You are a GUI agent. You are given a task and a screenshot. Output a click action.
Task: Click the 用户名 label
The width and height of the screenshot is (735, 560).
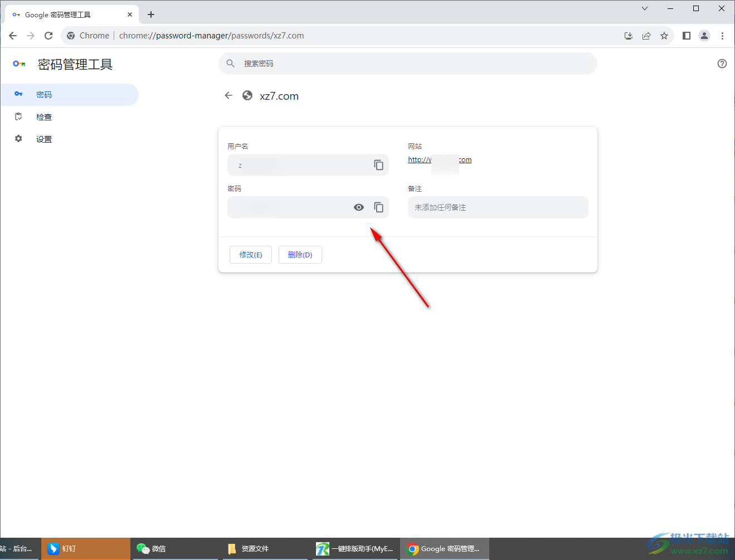pos(238,147)
